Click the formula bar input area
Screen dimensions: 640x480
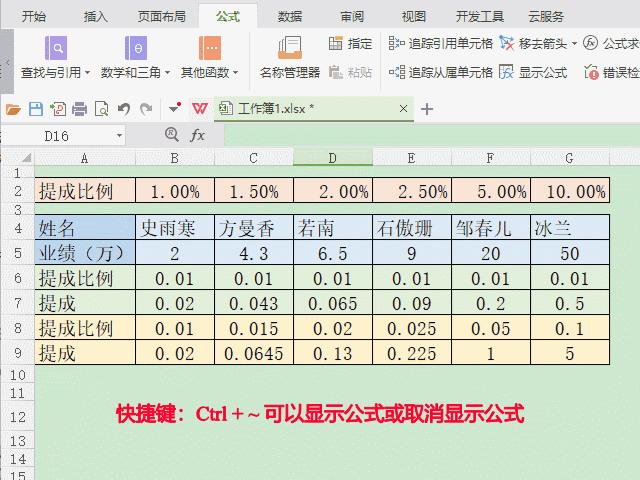432,136
